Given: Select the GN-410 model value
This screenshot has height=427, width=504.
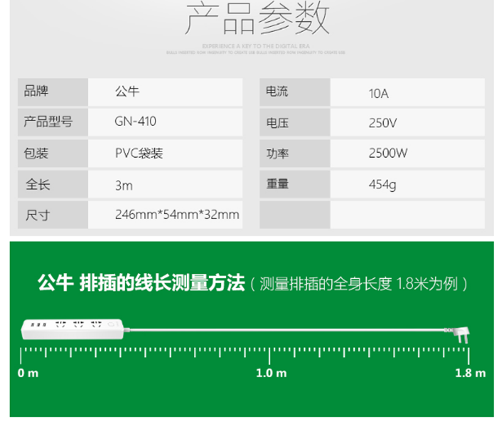Looking at the screenshot, I should pos(135,122).
